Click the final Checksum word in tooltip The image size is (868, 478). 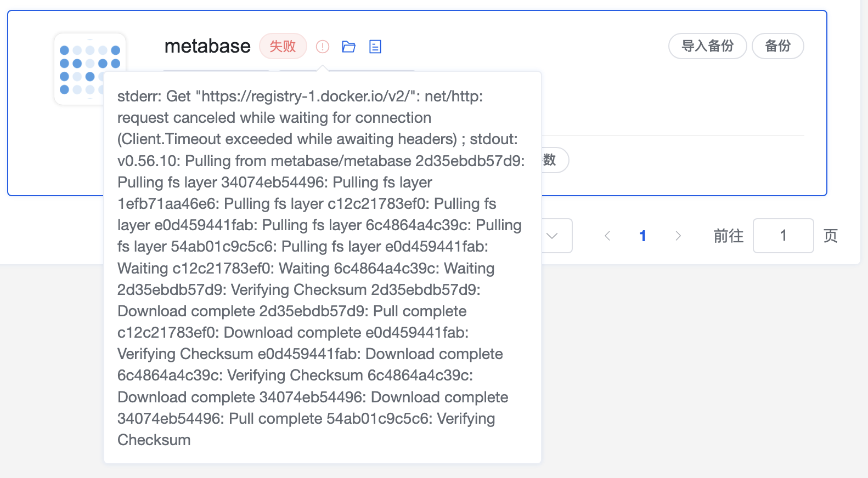(154, 440)
